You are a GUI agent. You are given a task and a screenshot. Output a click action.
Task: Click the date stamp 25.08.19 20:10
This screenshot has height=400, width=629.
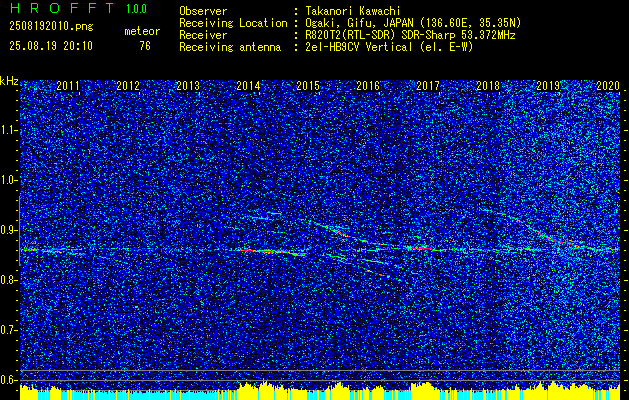click(51, 46)
